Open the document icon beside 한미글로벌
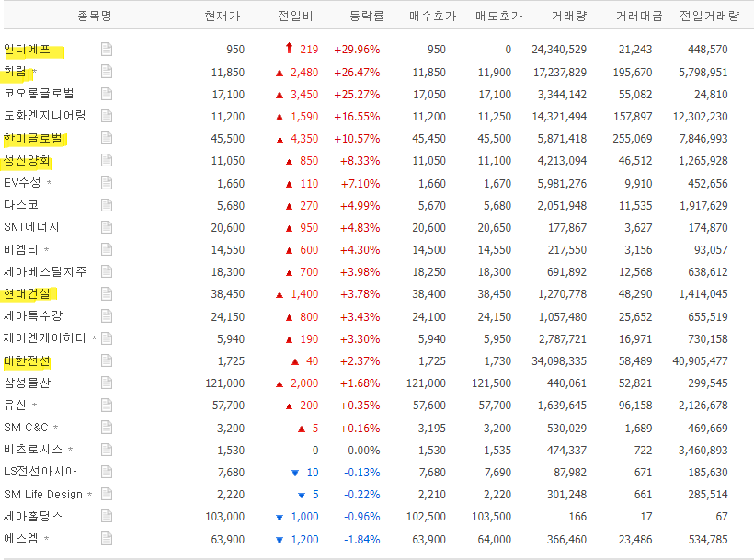Viewport: 754px width, 560px height. [x=107, y=138]
